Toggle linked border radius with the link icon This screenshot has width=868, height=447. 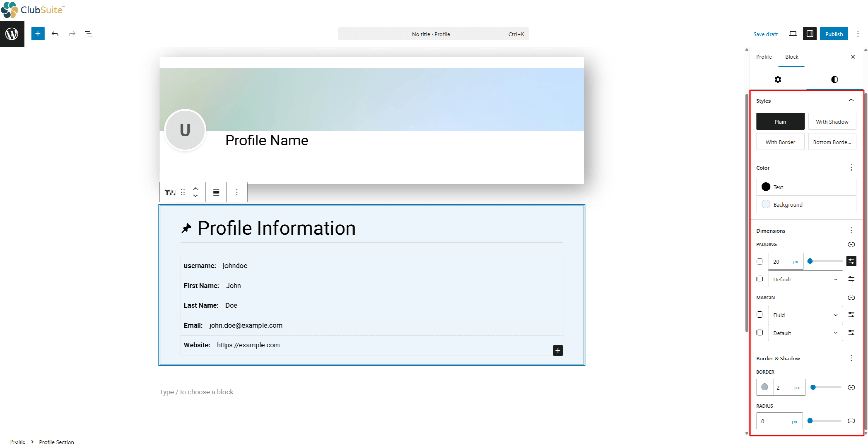tap(851, 421)
